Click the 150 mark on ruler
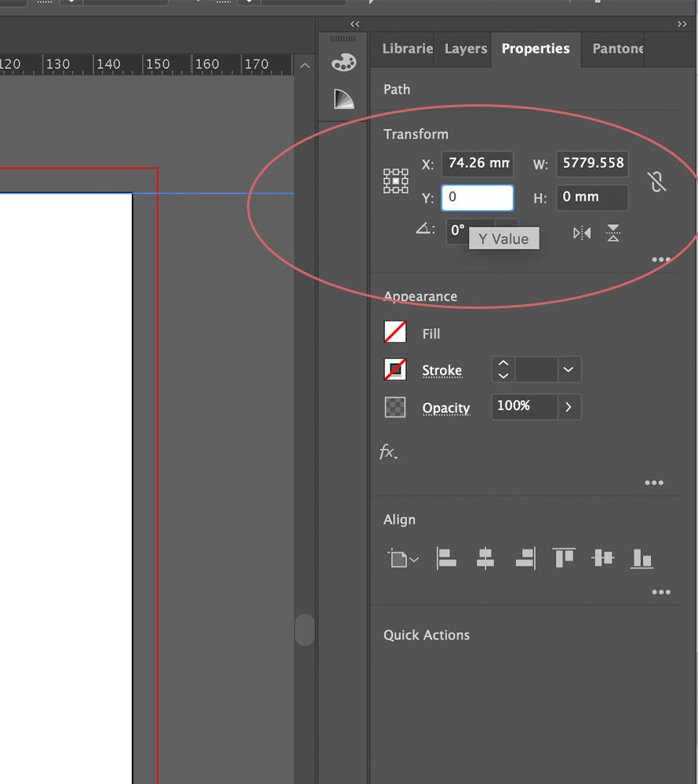698x784 pixels. pos(158,64)
